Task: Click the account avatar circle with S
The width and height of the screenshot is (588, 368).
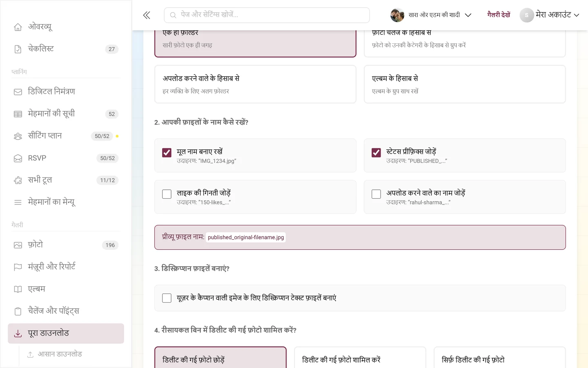Action: pos(527,15)
